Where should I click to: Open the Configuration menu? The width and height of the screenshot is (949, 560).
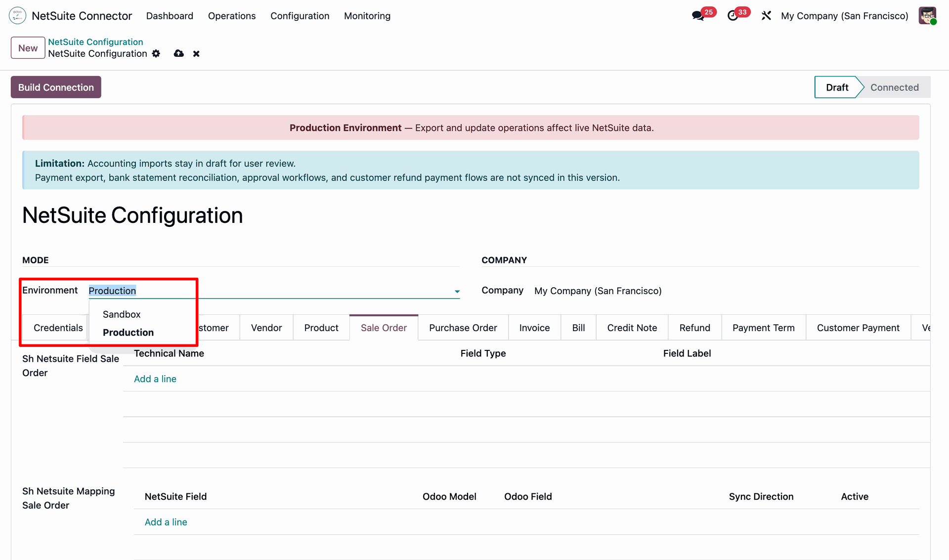click(300, 16)
